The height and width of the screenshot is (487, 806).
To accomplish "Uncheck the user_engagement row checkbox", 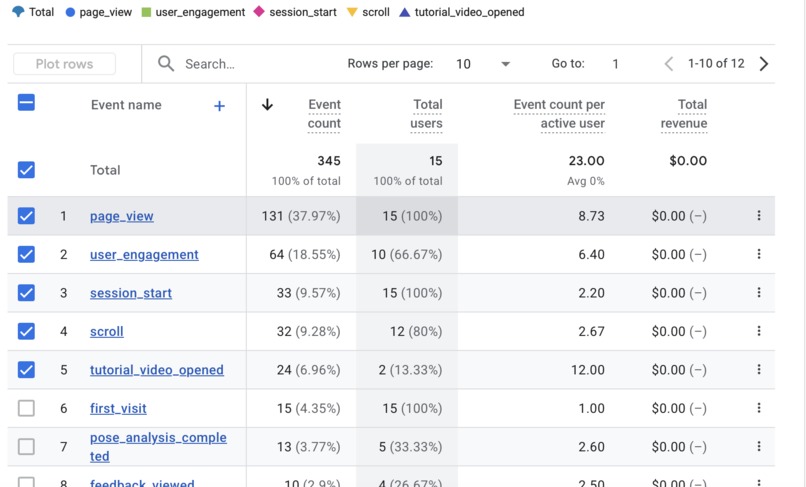I will click(26, 254).
